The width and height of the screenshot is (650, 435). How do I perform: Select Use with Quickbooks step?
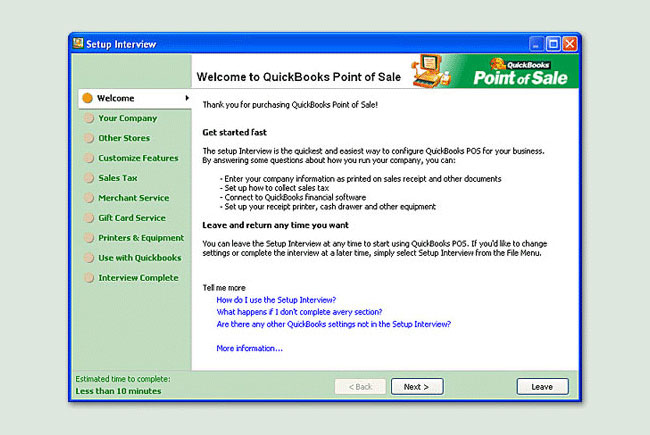(139, 258)
